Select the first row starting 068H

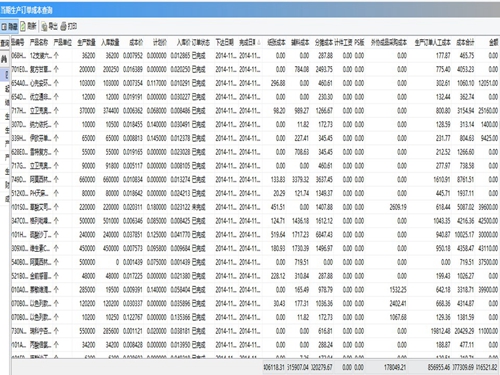[x=255, y=55]
